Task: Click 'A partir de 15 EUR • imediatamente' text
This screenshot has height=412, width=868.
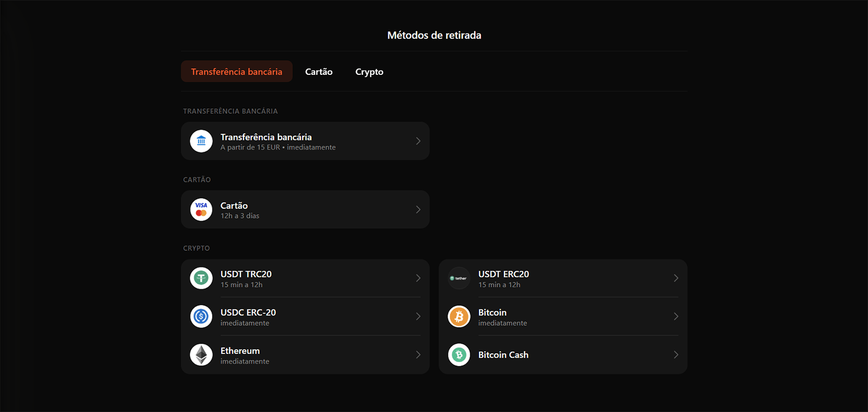Action: [278, 147]
